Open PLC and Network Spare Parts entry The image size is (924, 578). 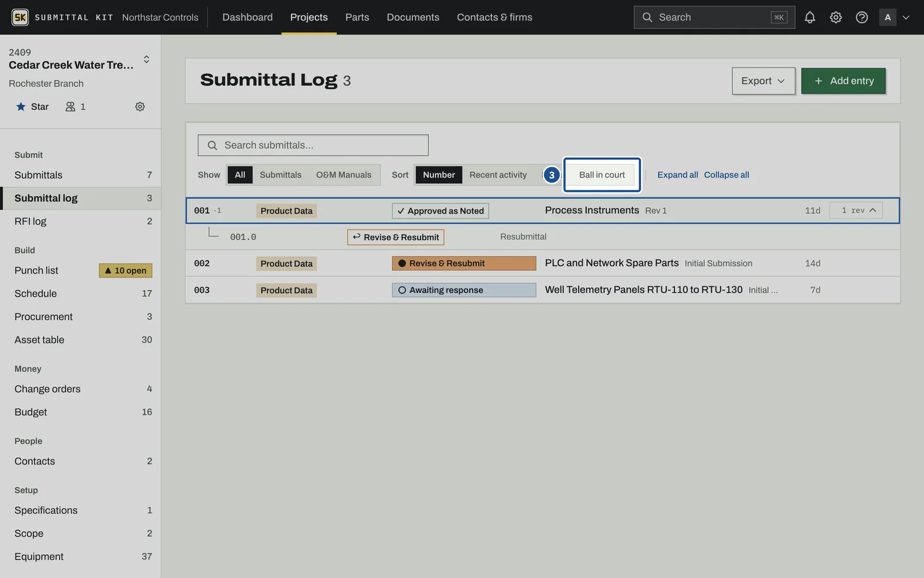coord(612,263)
